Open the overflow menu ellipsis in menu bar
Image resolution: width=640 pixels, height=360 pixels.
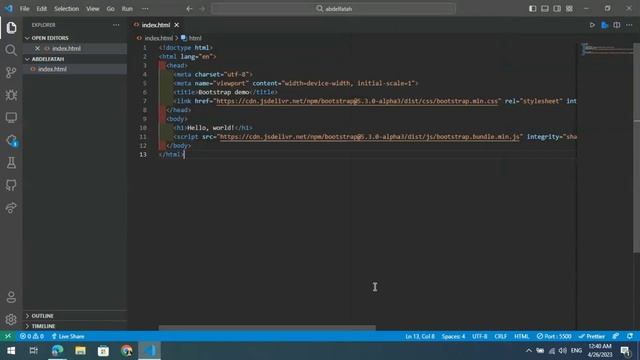(145, 9)
